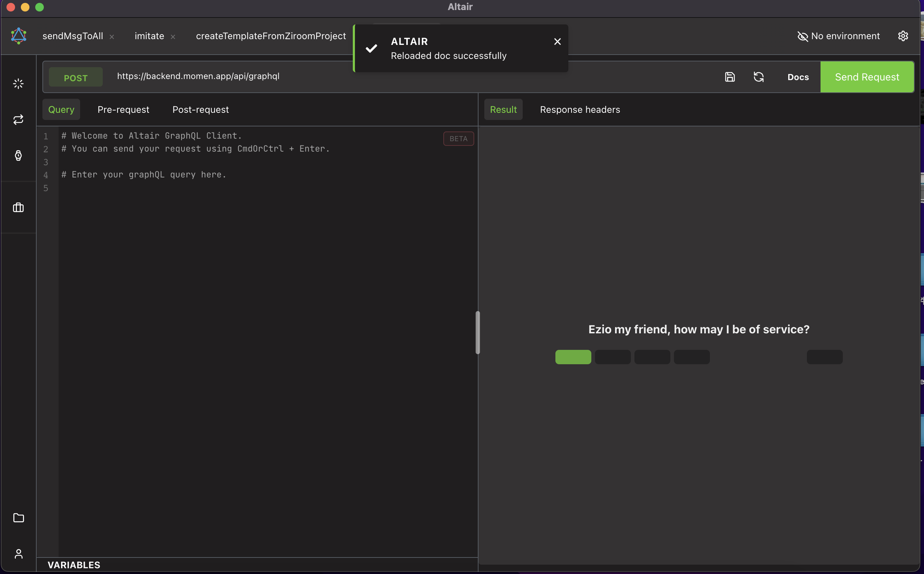Viewport: 924px width, 574px height.
Task: Click the briefcase tools sidebar icon
Action: point(18,207)
